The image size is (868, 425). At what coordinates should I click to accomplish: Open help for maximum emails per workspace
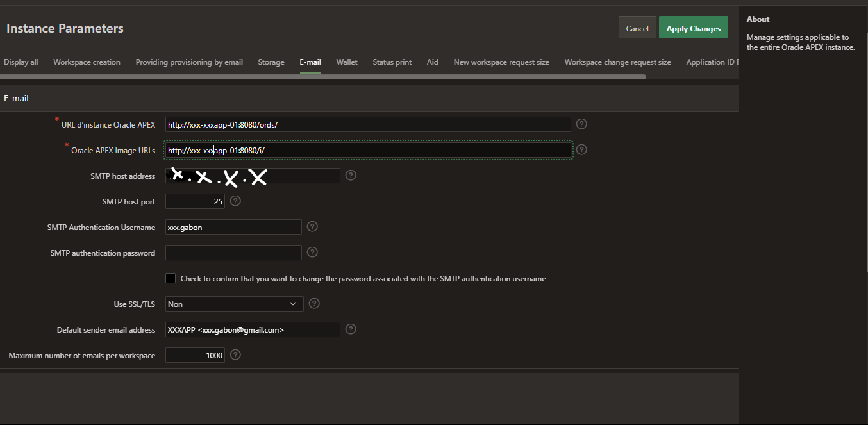coord(235,354)
